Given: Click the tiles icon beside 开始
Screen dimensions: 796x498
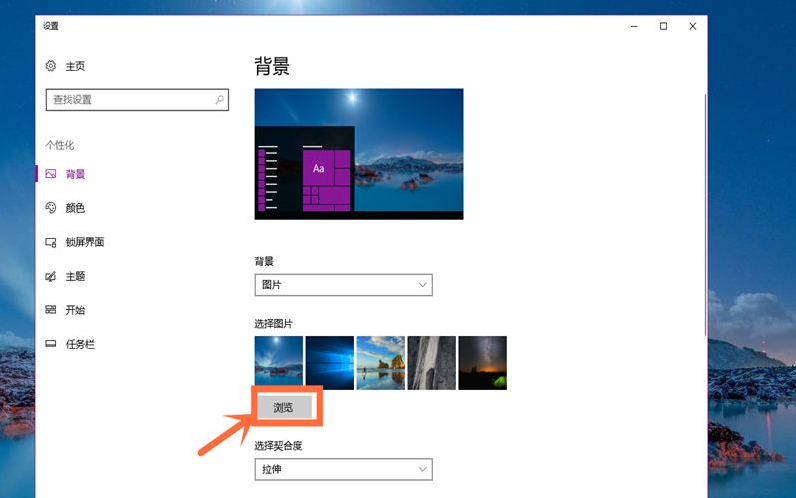Looking at the screenshot, I should pos(51,310).
